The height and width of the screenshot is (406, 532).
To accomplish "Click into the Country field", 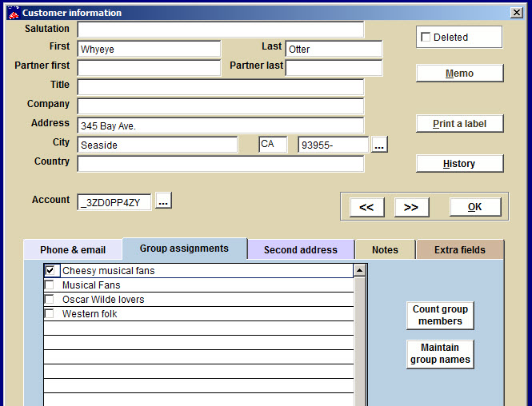I will pyautogui.click(x=221, y=164).
